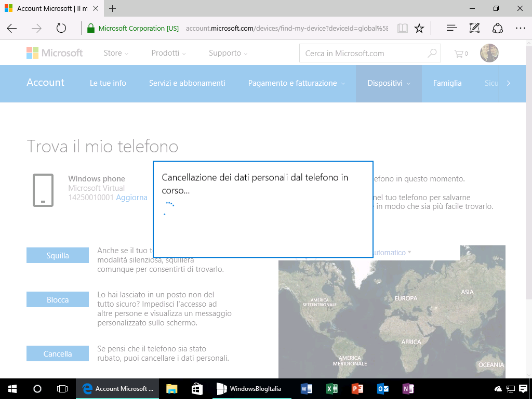Open the user profile picture
This screenshot has width=532, height=407.
pyautogui.click(x=489, y=53)
